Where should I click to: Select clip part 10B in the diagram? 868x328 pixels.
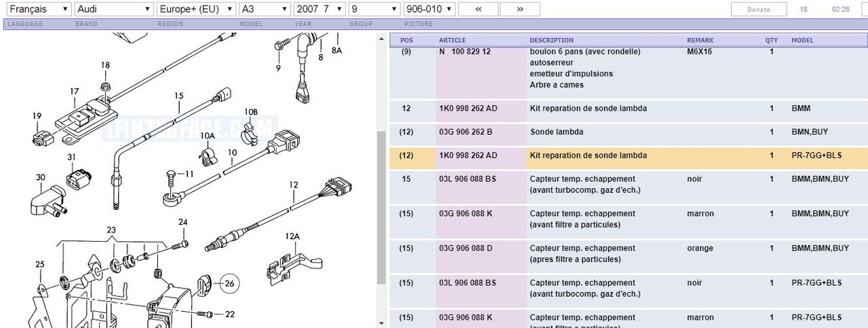point(251,129)
